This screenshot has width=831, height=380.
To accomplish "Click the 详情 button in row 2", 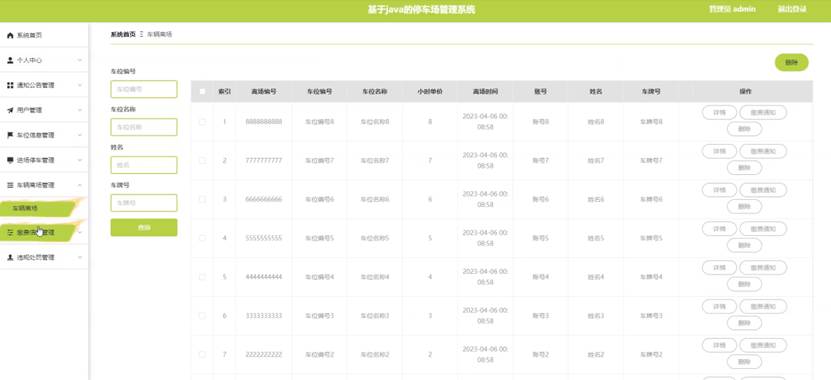I will coord(719,152).
